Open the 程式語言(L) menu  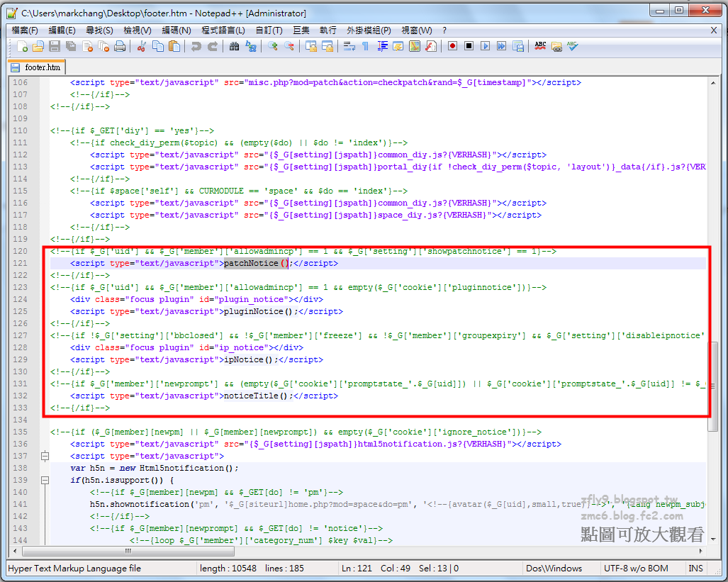point(223,30)
